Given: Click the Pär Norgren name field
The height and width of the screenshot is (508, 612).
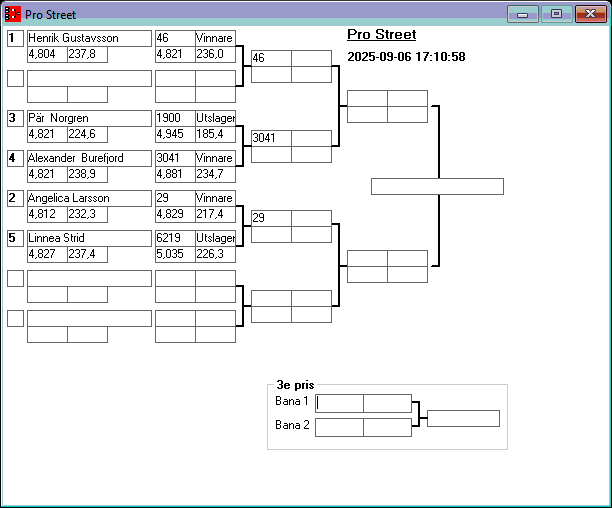Looking at the screenshot, I should click(x=88, y=118).
